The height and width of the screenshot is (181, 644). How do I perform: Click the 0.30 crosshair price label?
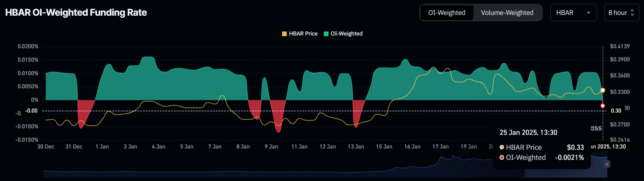coord(616,111)
